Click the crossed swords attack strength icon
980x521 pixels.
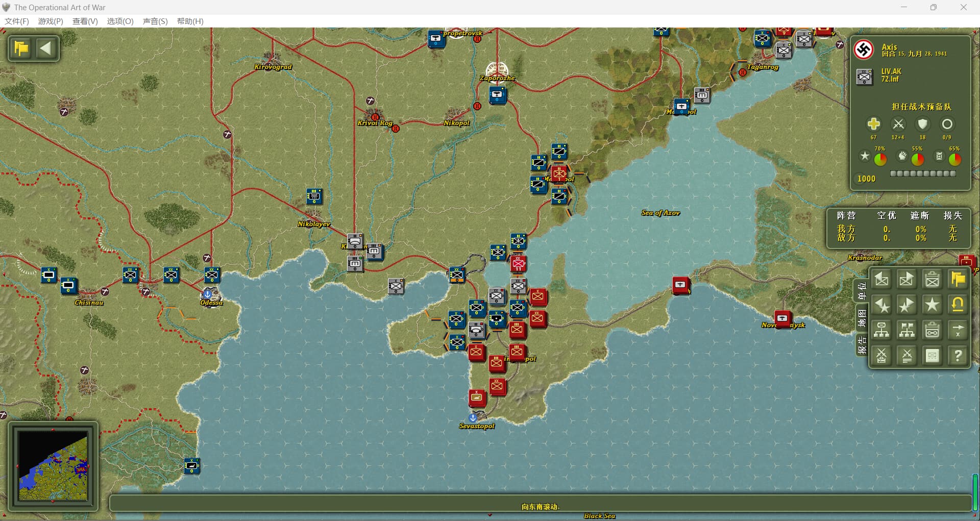pyautogui.click(x=898, y=124)
